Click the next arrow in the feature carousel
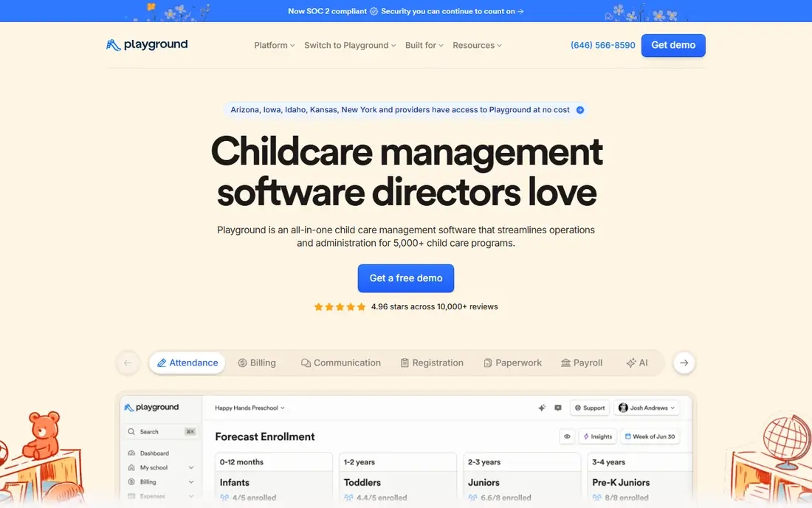This screenshot has height=508, width=812. 684,363
